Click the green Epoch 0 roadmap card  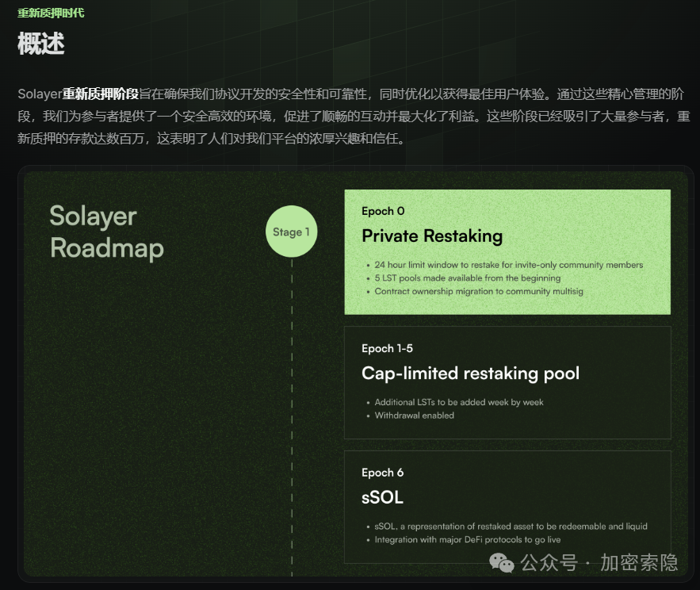point(507,251)
